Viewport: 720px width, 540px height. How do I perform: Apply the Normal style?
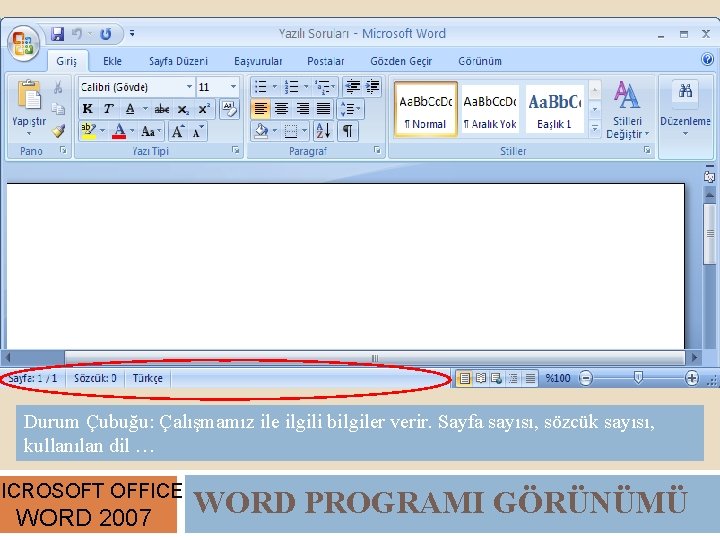pos(426,110)
